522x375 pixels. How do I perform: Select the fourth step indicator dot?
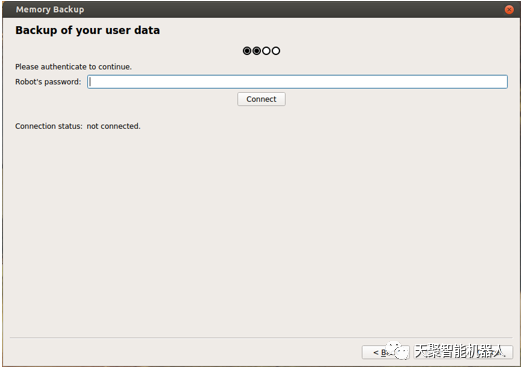[x=276, y=51]
